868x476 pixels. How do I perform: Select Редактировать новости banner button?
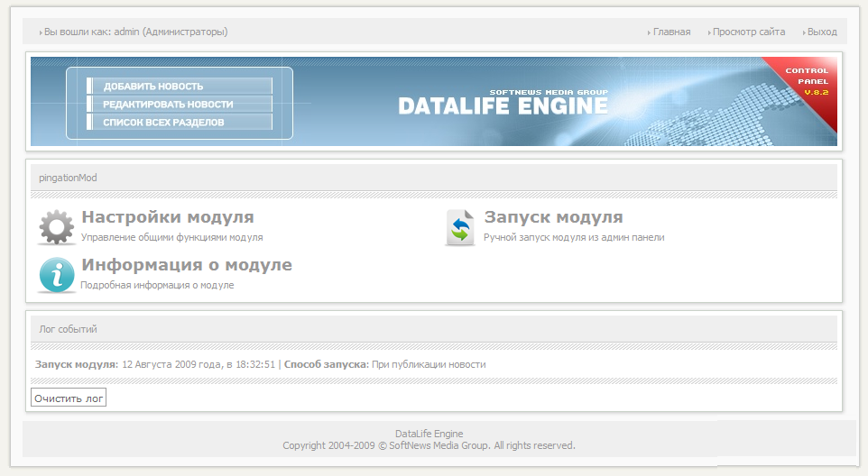[180, 104]
